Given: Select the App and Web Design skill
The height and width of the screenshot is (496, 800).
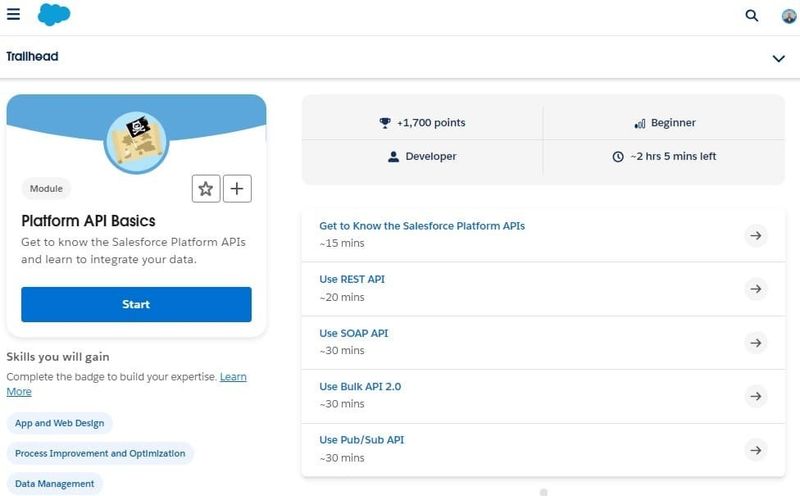Looking at the screenshot, I should 59,423.
